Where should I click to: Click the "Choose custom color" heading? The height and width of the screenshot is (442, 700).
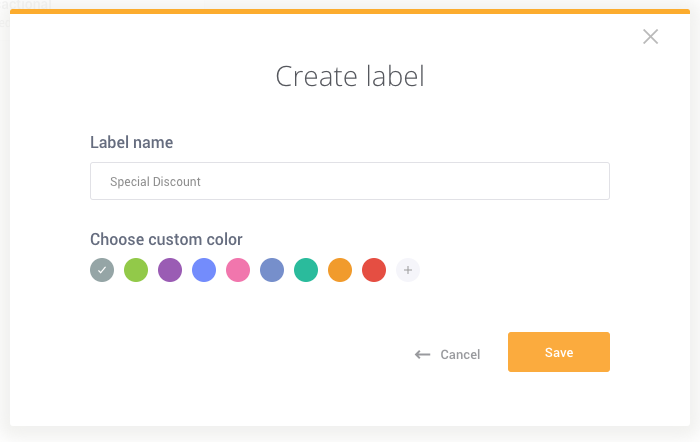[x=166, y=239]
